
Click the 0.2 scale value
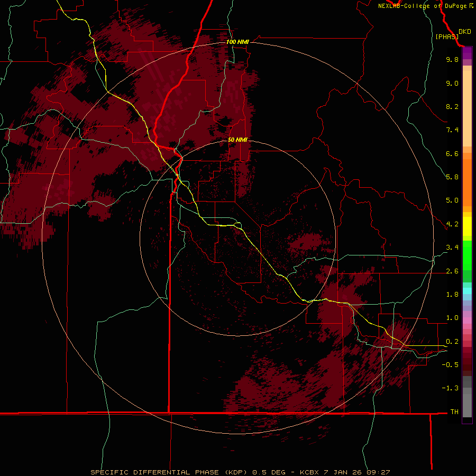point(452,342)
